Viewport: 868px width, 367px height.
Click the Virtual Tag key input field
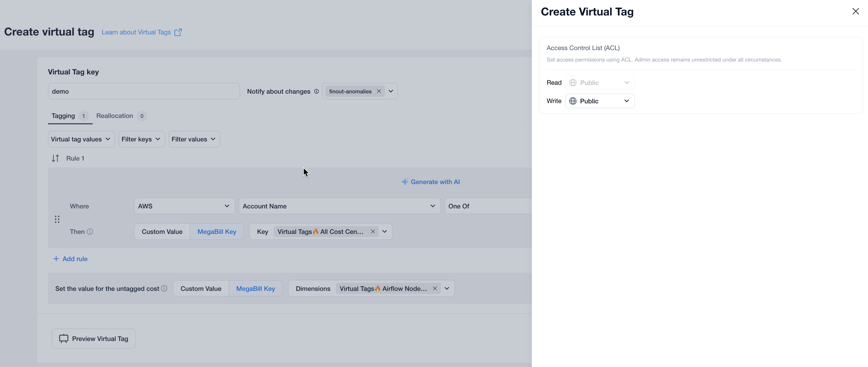pos(144,91)
